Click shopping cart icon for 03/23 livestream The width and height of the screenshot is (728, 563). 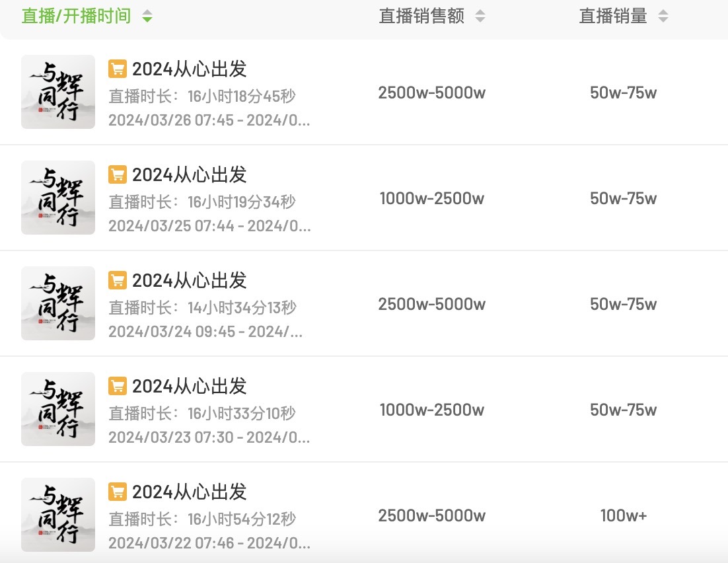(x=117, y=386)
